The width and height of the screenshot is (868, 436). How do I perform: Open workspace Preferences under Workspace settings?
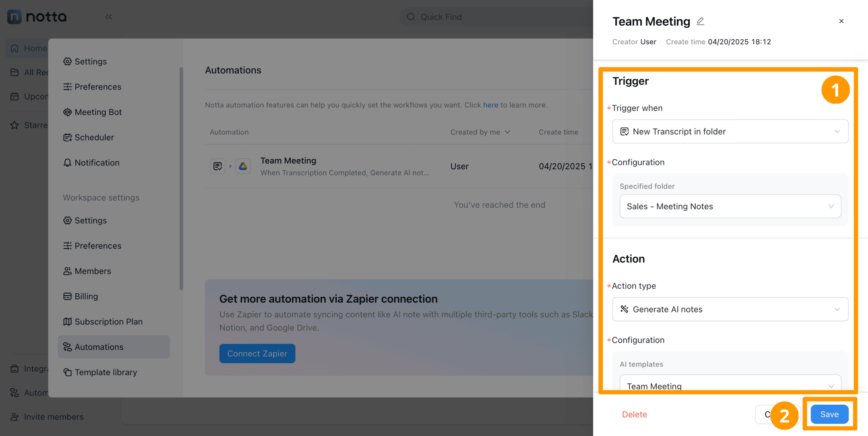tap(92, 246)
